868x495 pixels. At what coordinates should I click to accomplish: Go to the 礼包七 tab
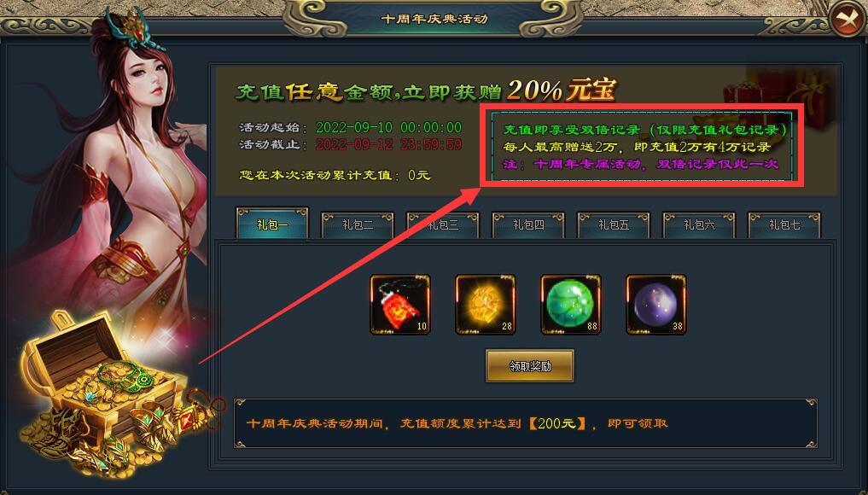click(x=784, y=224)
